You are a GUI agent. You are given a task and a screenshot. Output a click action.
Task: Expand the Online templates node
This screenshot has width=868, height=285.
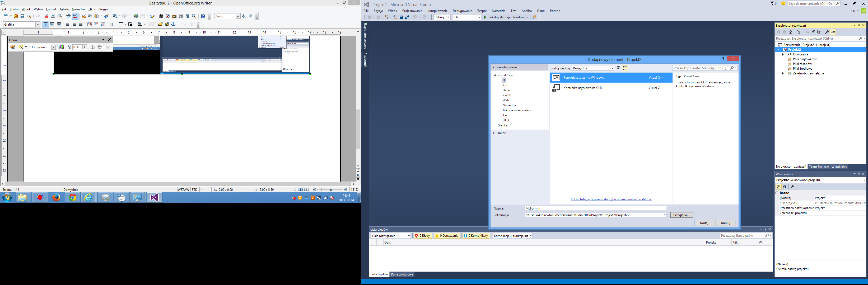point(494,133)
